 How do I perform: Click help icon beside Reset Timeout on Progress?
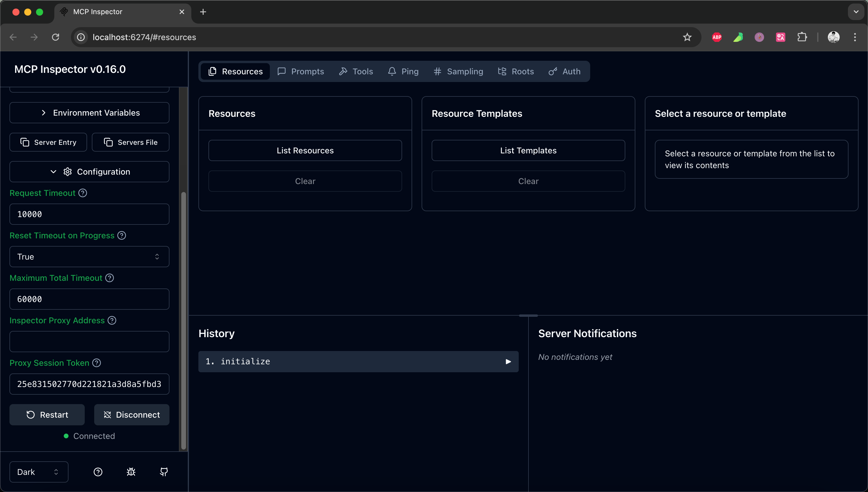122,235
